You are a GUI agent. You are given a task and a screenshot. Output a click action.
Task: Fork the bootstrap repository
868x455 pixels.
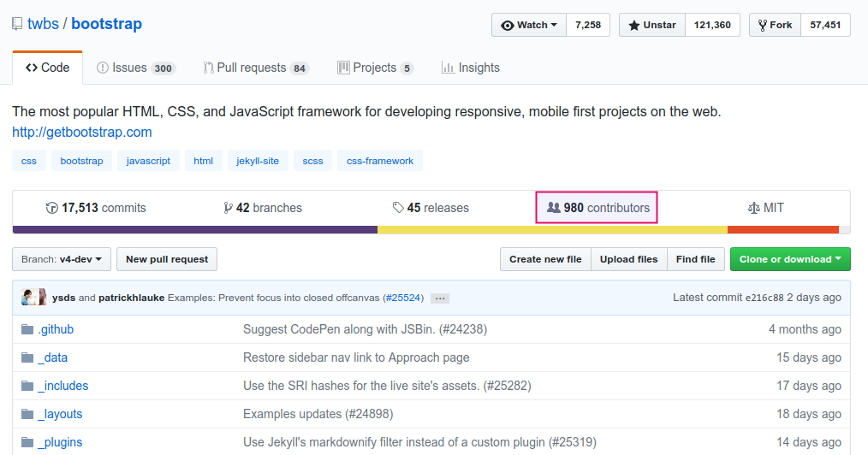[x=775, y=25]
